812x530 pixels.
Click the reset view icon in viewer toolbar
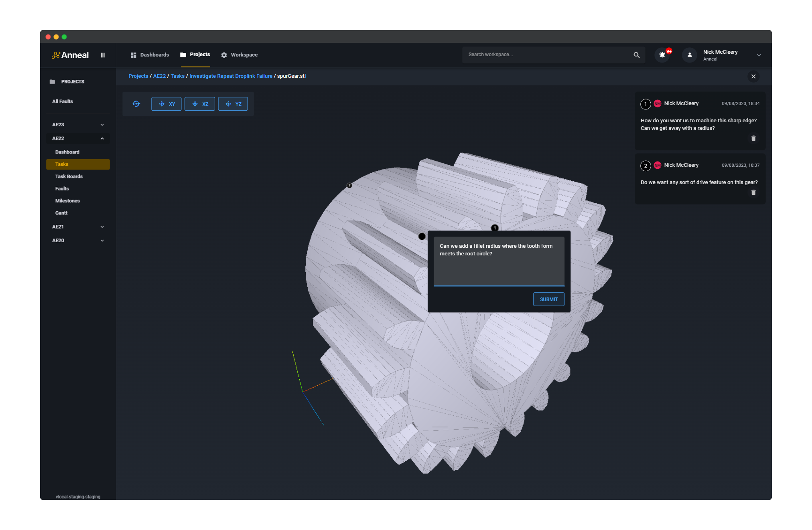136,103
